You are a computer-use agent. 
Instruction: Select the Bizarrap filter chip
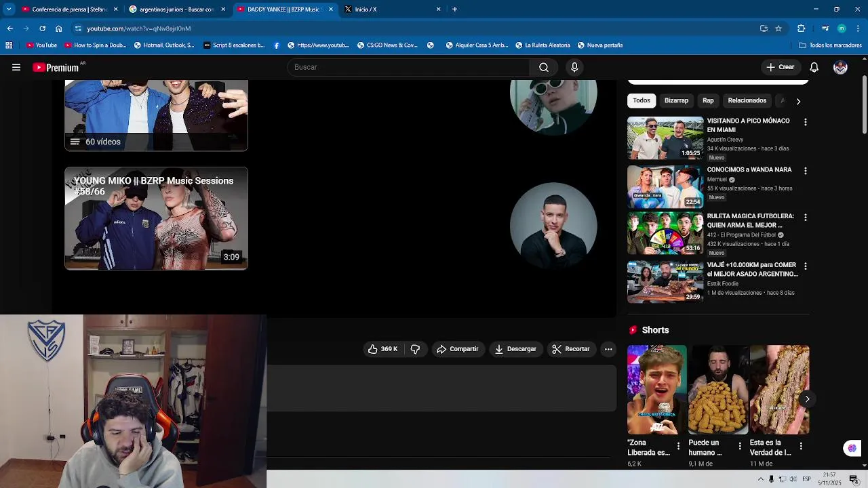[x=676, y=100]
